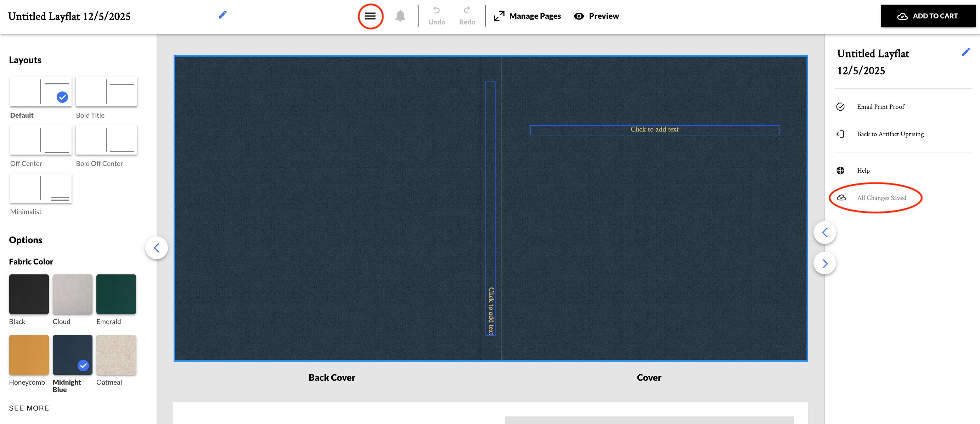The width and height of the screenshot is (980, 424).
Task: Click the All Changes Saved cloud icon
Action: click(x=841, y=197)
